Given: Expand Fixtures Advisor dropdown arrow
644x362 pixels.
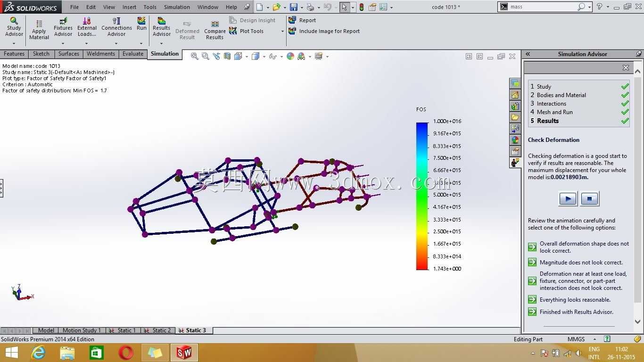Looking at the screenshot, I should coord(63,44).
